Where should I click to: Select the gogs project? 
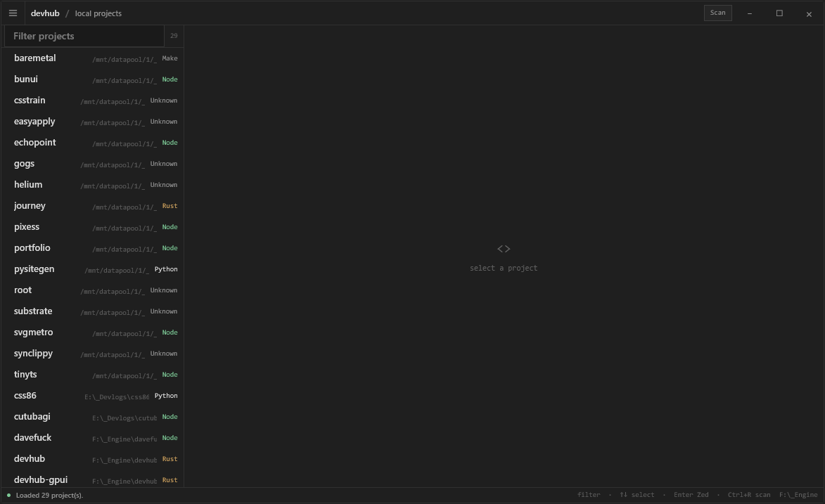93,164
